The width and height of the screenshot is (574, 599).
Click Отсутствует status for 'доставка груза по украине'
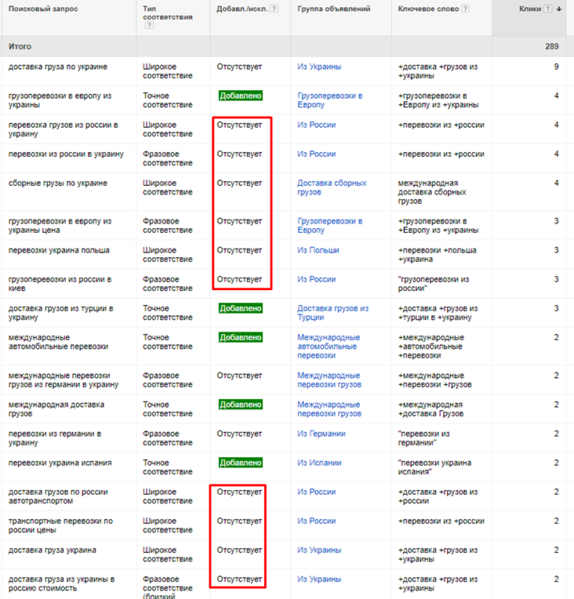(x=239, y=67)
